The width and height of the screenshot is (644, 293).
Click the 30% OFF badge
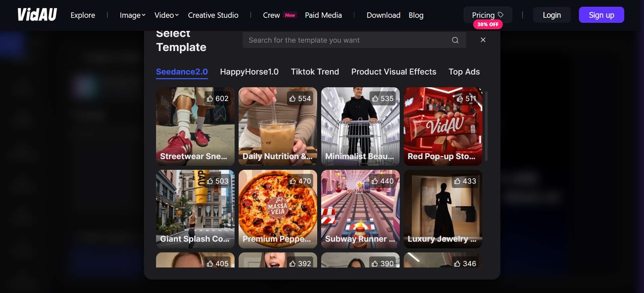[488, 25]
